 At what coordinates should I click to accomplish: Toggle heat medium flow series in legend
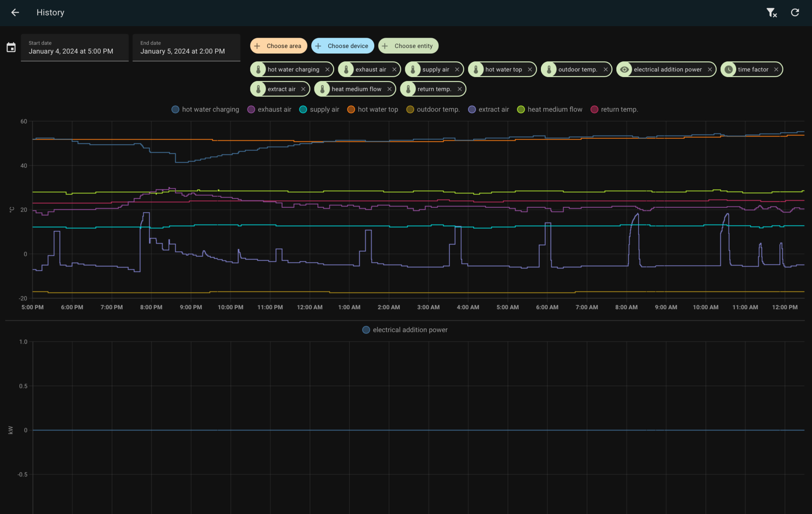(550, 109)
